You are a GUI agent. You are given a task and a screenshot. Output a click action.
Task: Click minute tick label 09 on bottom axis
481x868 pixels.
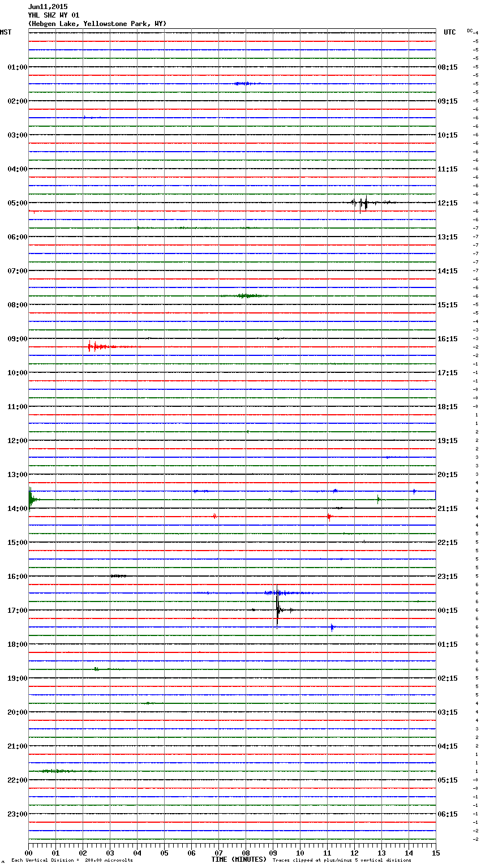(273, 853)
